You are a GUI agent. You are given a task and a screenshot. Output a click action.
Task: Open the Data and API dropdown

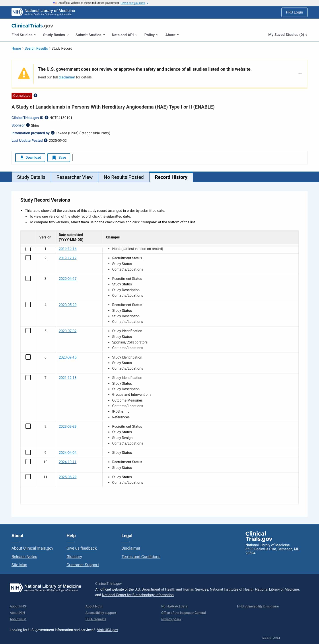[x=124, y=35]
